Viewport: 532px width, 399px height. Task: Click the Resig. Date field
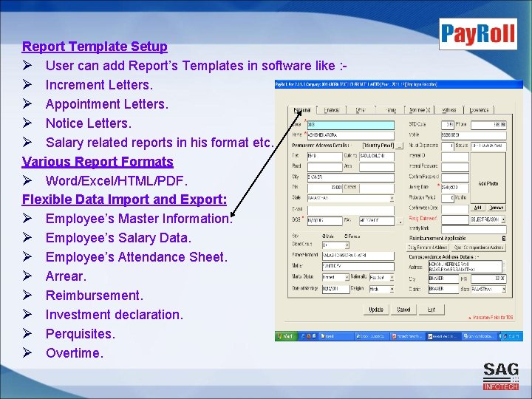pos(455,219)
